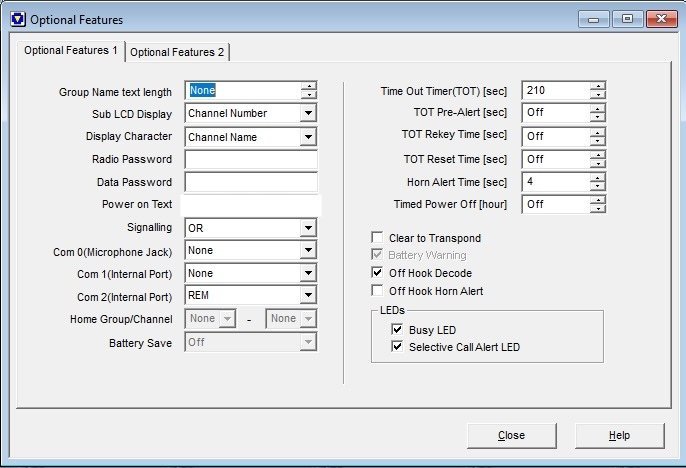This screenshot has height=468, width=686.
Task: Enable Off Hook Horn Alert
Action: pyautogui.click(x=377, y=291)
